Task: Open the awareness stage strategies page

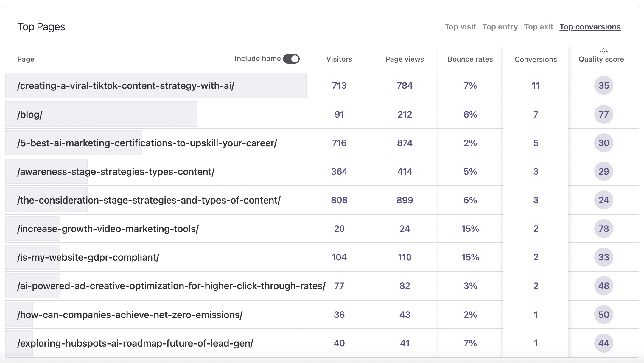Action: 116,172
